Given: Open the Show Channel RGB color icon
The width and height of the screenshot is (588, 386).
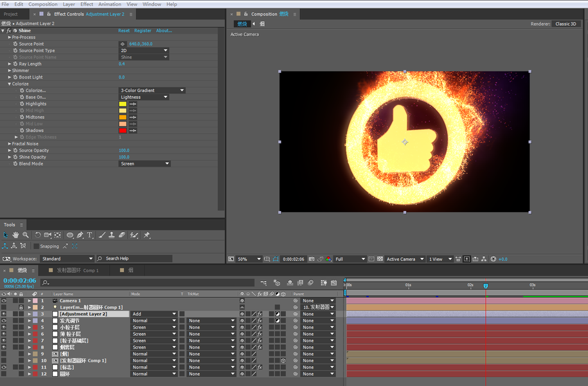Looking at the screenshot, I should (328, 259).
